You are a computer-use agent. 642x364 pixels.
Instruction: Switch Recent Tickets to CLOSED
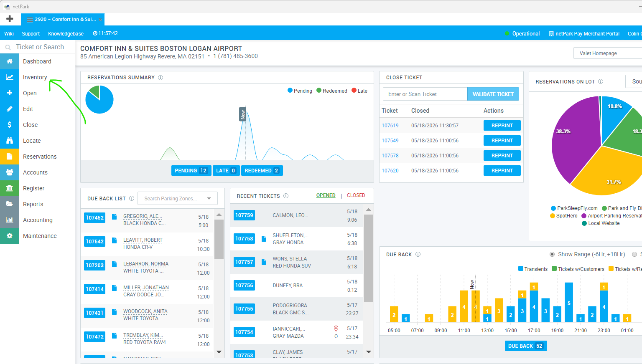click(356, 195)
